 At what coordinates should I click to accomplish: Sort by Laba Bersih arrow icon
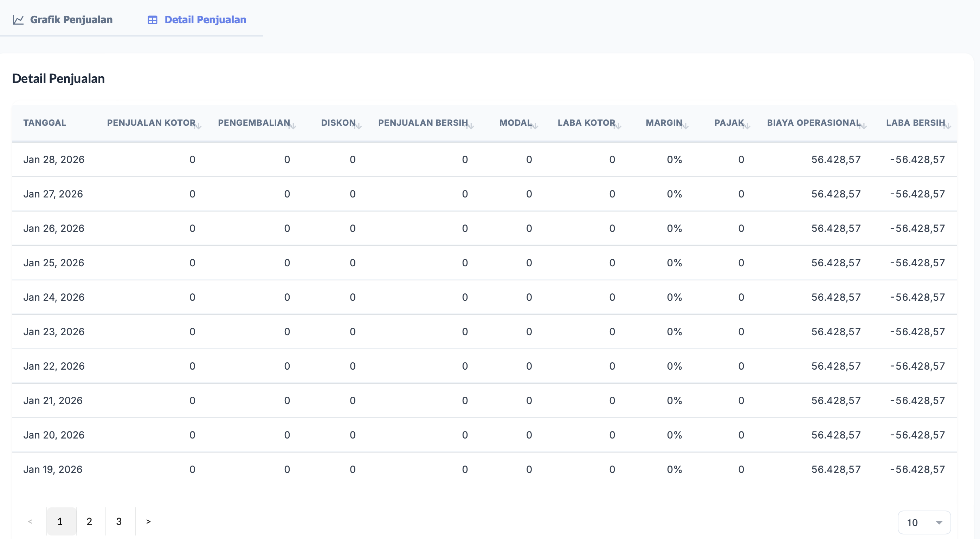948,126
